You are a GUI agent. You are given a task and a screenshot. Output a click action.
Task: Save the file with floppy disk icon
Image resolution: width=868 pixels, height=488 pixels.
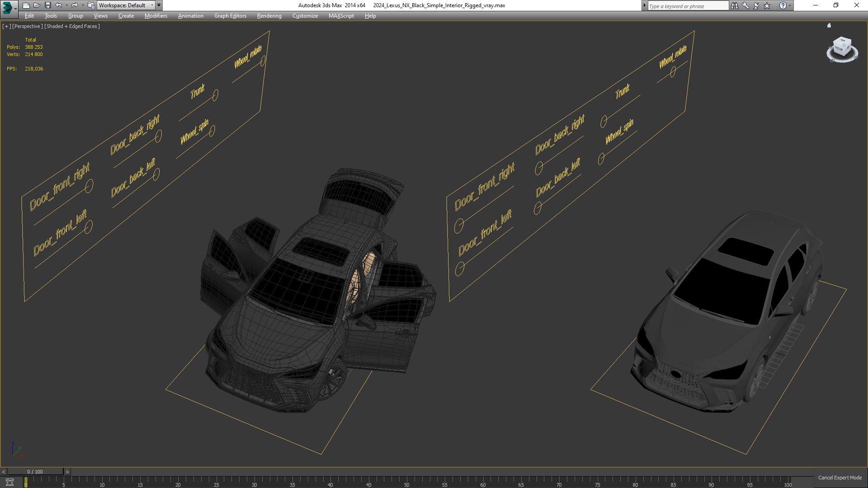(47, 5)
